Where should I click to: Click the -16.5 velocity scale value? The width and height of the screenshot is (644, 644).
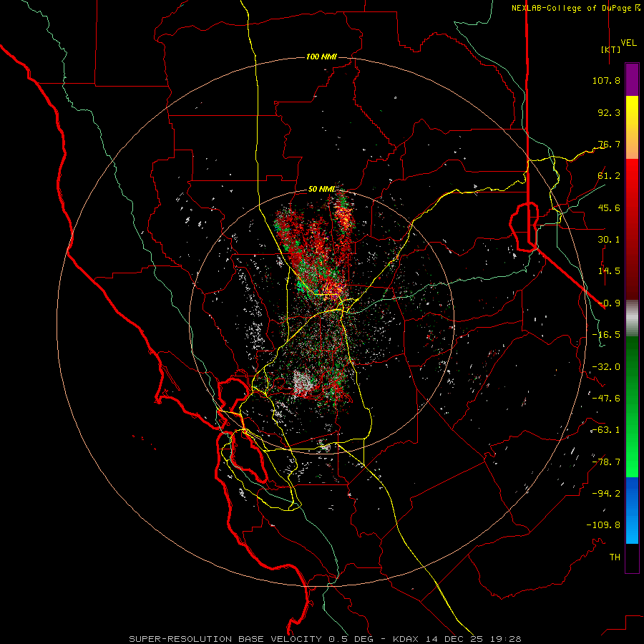[606, 335]
